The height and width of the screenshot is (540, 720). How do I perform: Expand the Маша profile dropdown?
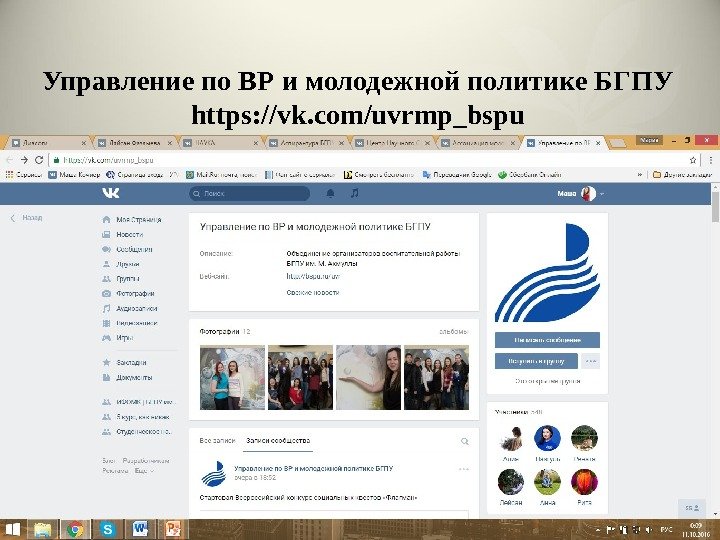click(581, 193)
